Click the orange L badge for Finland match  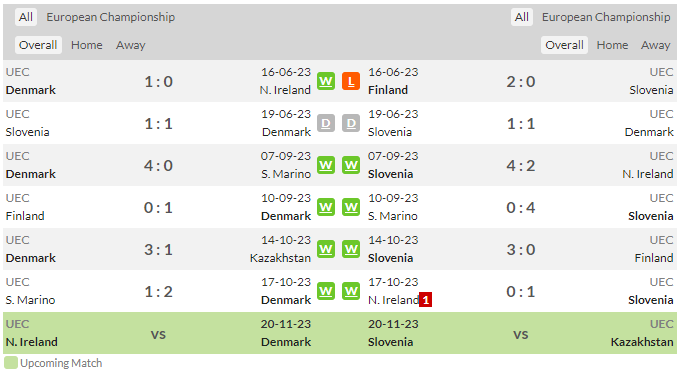tap(351, 81)
